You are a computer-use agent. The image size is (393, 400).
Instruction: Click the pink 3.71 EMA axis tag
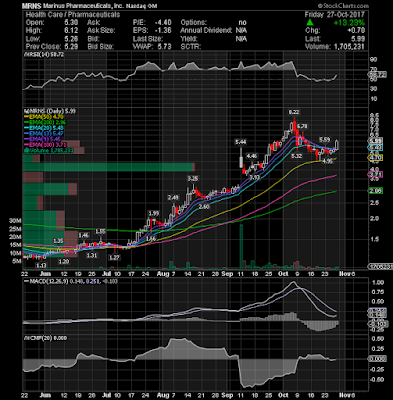tap(376, 174)
